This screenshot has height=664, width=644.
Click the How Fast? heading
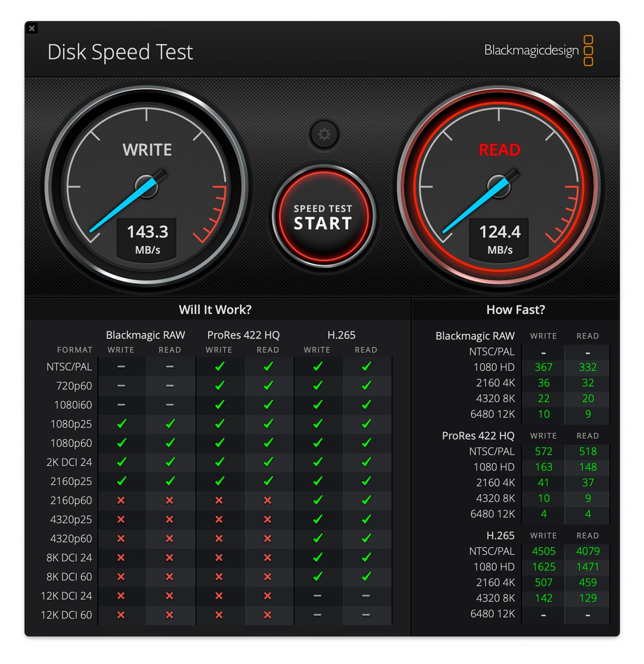516,310
